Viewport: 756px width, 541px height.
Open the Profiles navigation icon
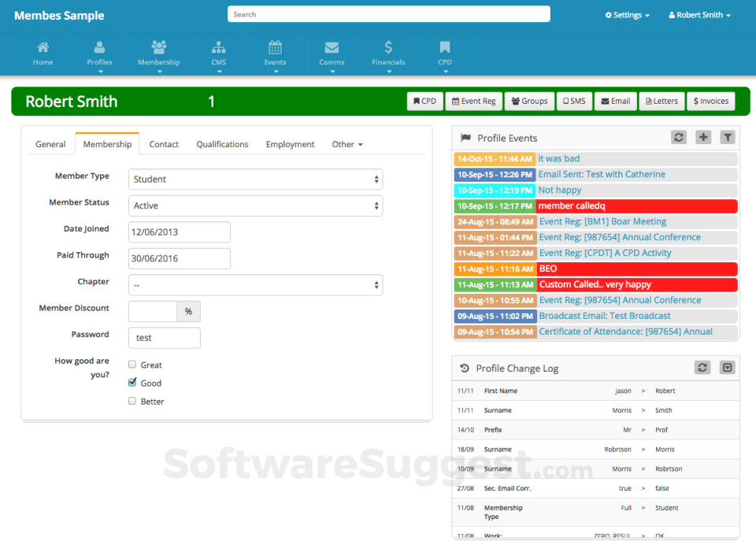pyautogui.click(x=99, y=48)
